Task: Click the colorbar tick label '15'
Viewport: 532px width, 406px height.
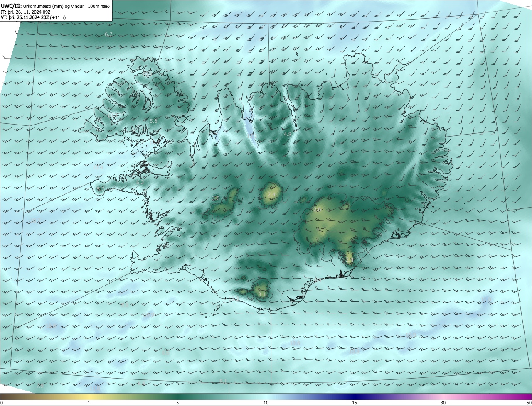Action: [x=355, y=403]
